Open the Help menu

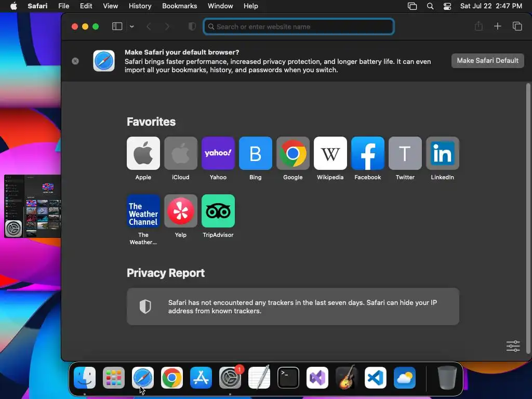[251, 6]
